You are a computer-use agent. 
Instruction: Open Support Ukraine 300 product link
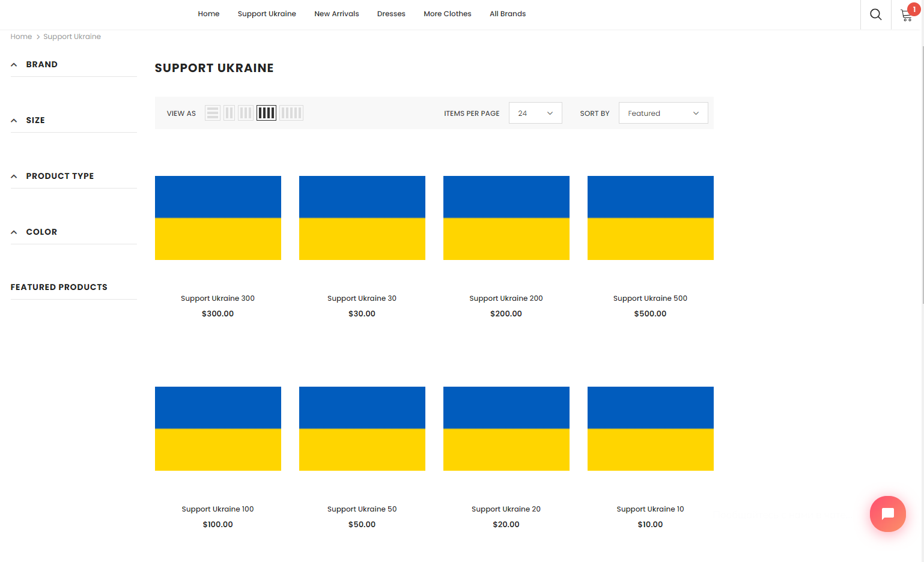click(217, 298)
